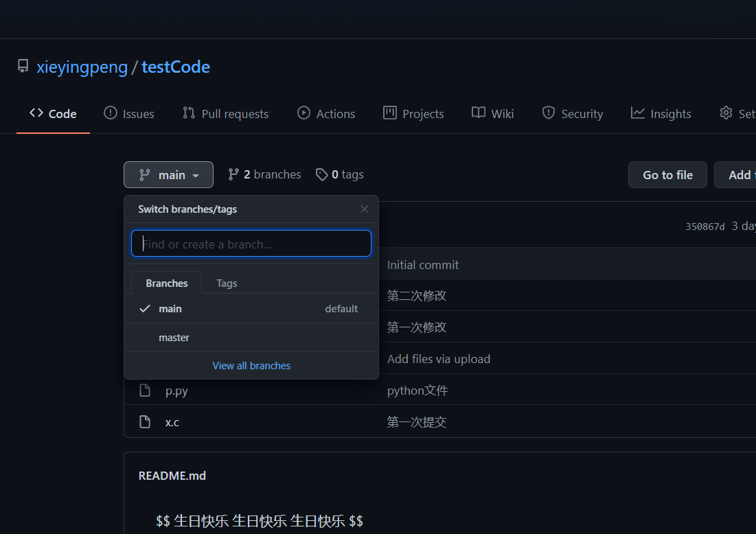Open the Insights tab

[661, 114]
